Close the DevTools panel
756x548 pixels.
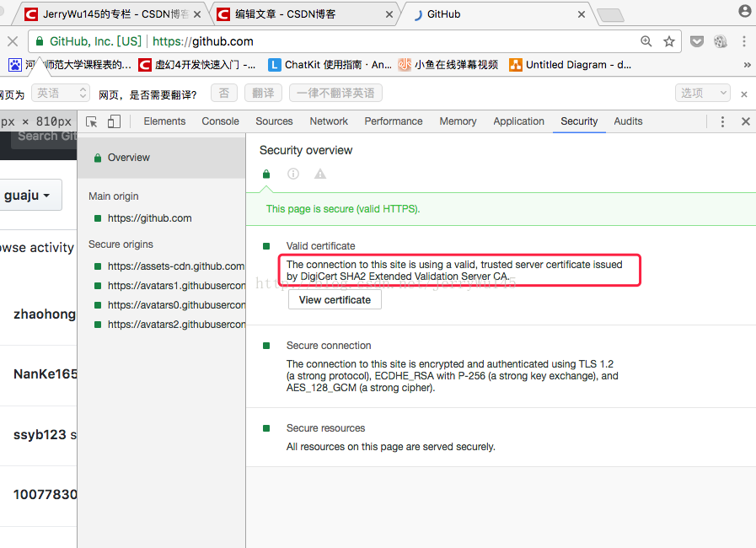(x=745, y=121)
